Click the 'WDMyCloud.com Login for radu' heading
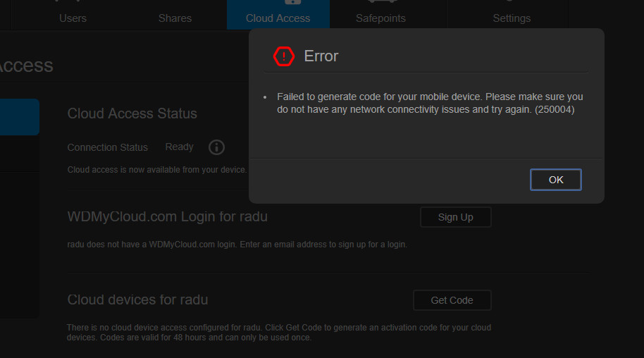 (x=168, y=216)
